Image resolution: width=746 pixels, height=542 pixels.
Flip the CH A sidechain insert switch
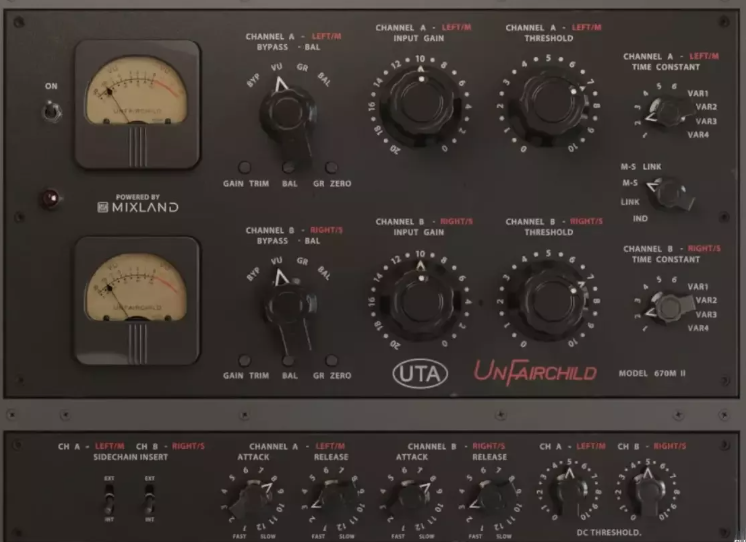[109, 499]
